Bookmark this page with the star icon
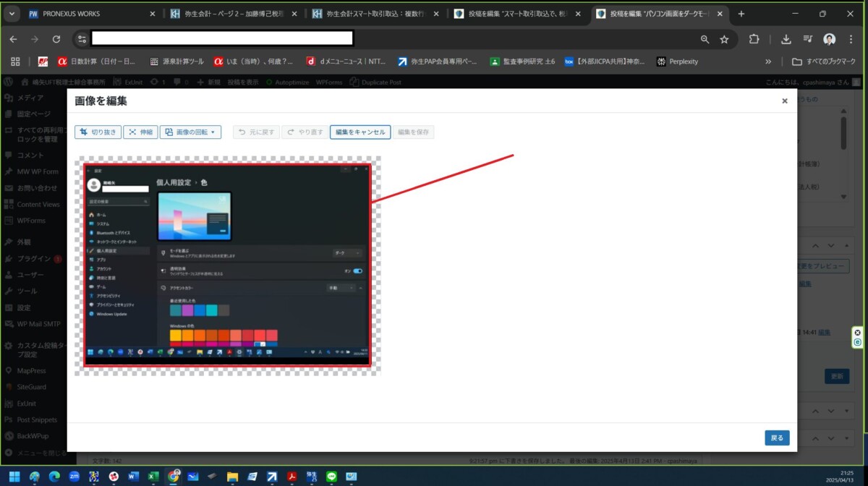Screen dimensions: 868x486 724,39
